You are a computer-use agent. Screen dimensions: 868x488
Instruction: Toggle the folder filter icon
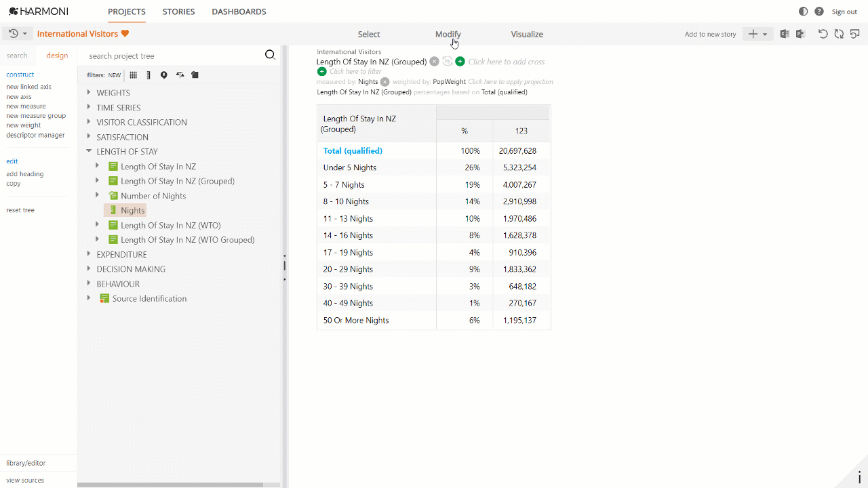(x=195, y=75)
